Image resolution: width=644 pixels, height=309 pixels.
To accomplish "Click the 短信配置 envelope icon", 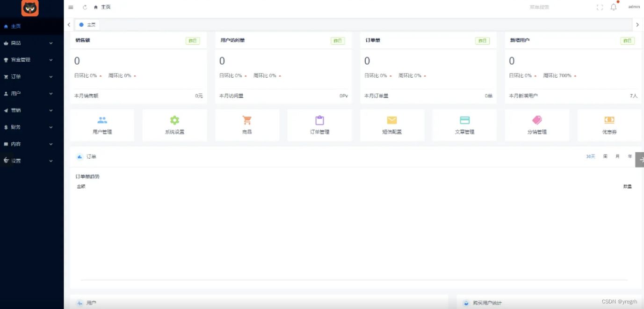I will (x=392, y=121).
